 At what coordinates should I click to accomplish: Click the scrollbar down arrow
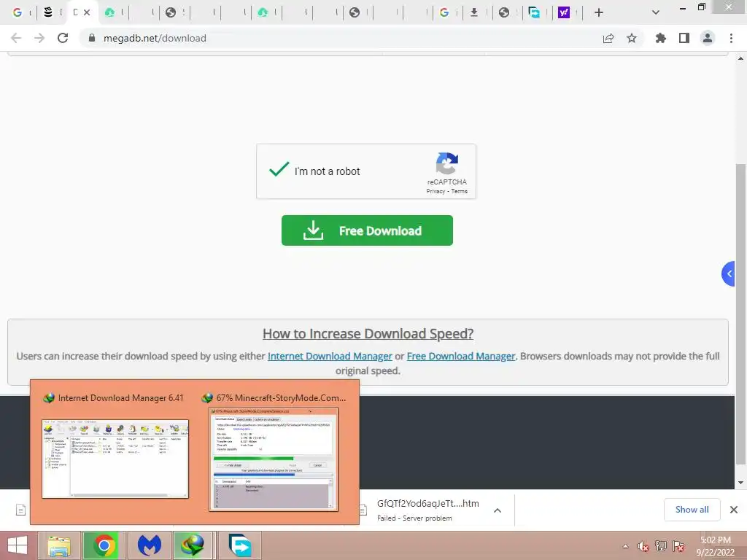(740, 483)
